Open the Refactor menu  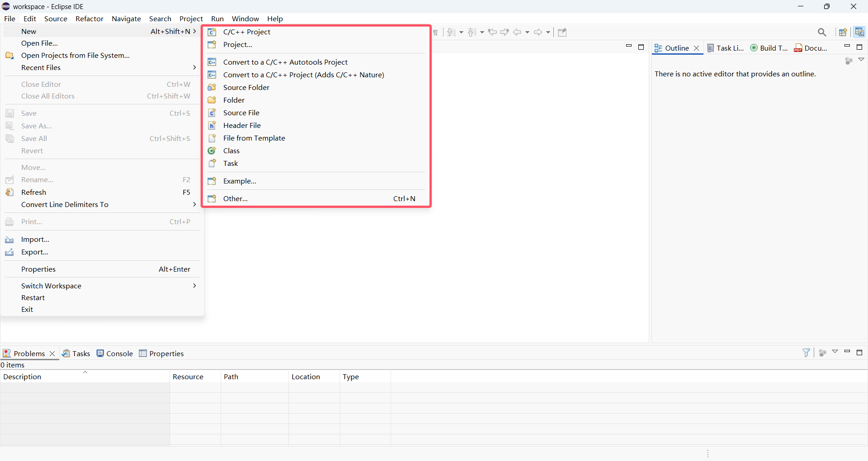(90, 19)
